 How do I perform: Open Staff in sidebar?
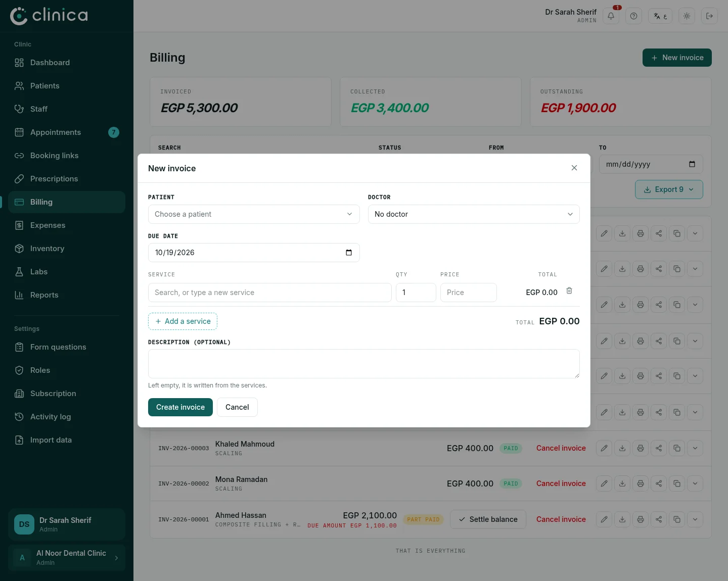click(x=67, y=109)
